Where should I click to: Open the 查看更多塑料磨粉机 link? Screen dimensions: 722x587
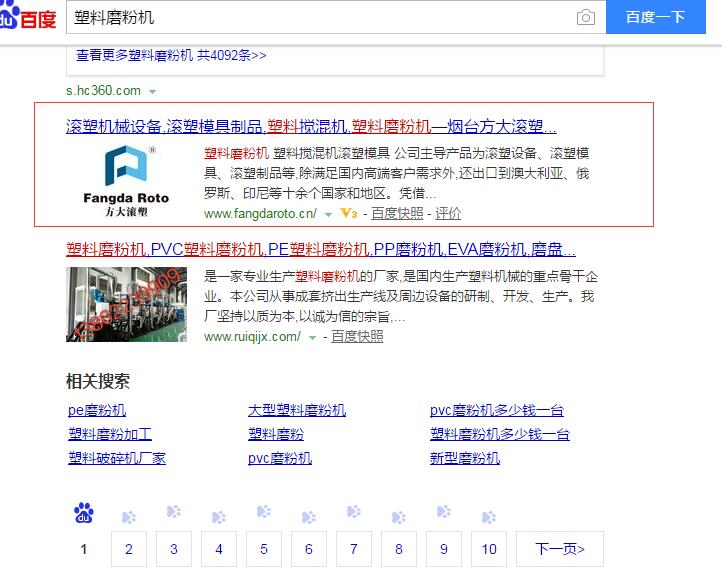tap(171, 56)
